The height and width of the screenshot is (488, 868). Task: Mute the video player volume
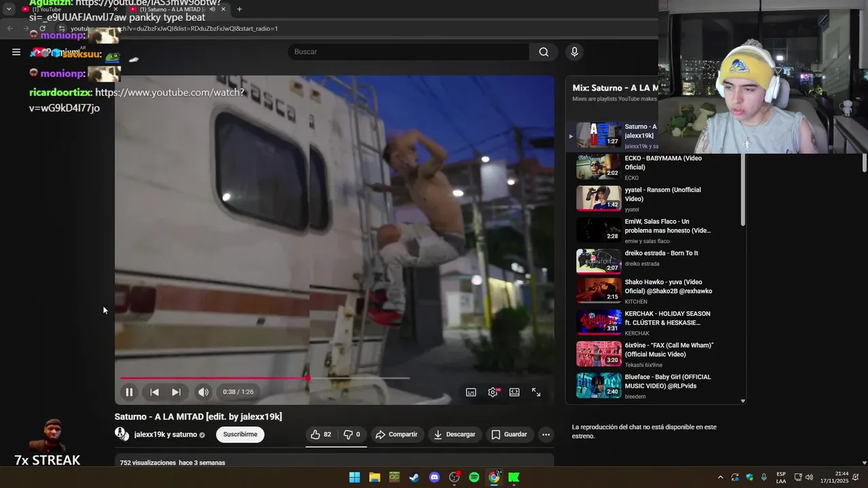point(203,392)
